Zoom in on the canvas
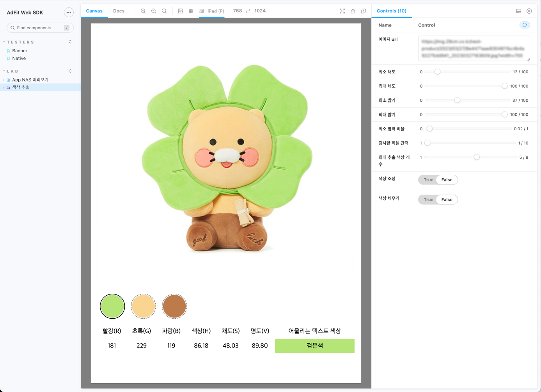The image size is (541, 392). pyautogui.click(x=143, y=11)
